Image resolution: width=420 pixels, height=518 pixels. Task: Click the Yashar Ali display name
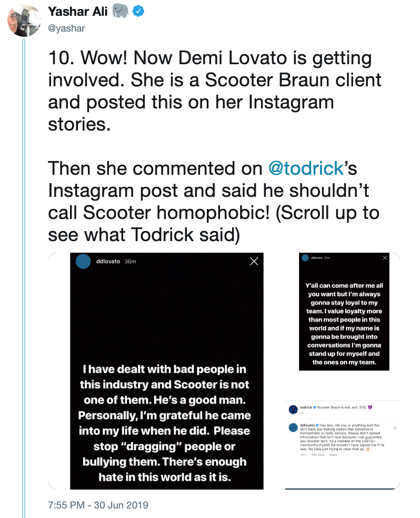[78, 12]
